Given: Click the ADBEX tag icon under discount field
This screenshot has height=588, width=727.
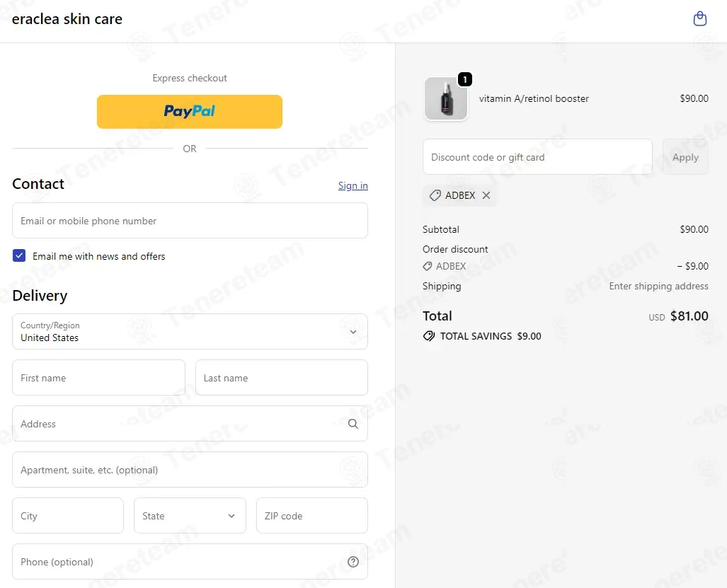Looking at the screenshot, I should pos(435,195).
